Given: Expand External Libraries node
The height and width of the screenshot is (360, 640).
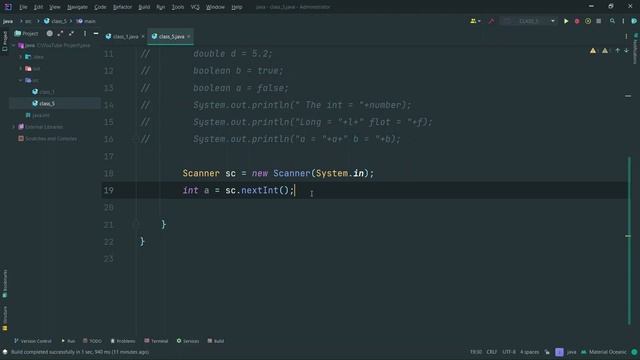Looking at the screenshot, I should point(14,127).
